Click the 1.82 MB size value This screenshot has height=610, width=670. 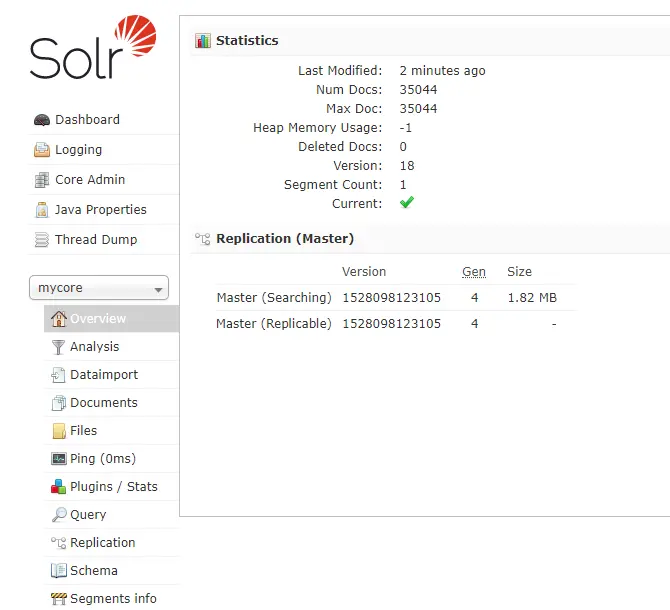click(x=532, y=298)
